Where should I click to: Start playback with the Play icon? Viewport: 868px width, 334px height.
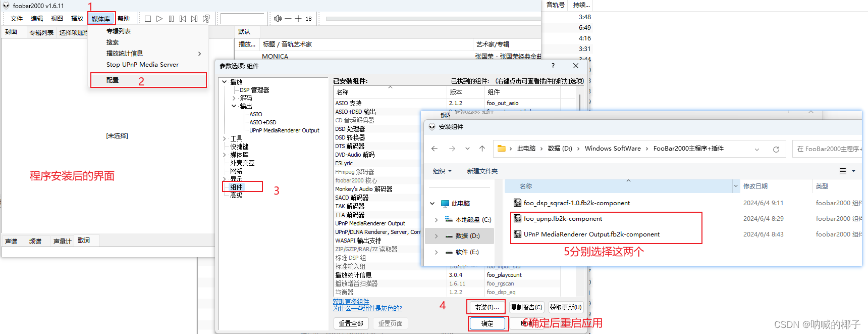[159, 19]
